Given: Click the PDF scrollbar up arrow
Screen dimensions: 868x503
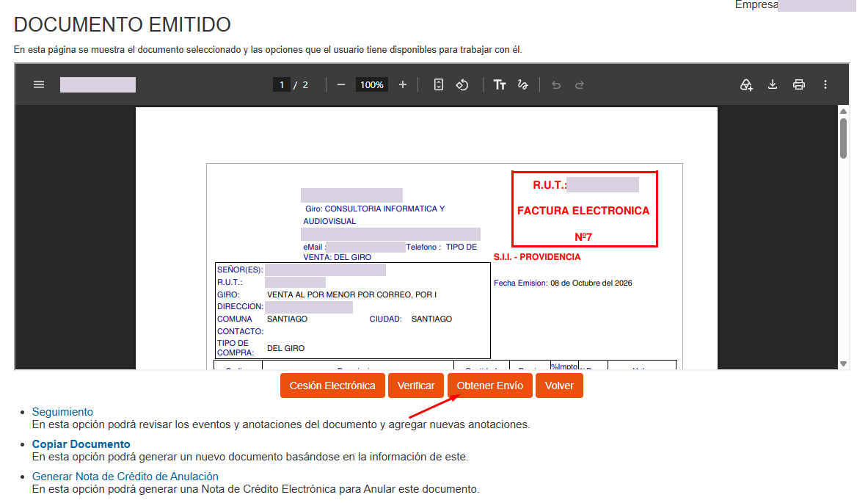Looking at the screenshot, I should click(843, 112).
